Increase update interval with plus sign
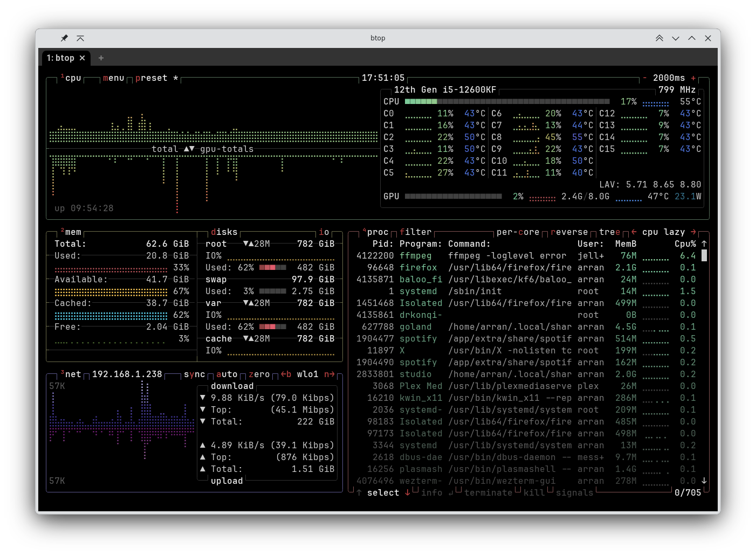Viewport: 756px width, 556px height. click(693, 78)
